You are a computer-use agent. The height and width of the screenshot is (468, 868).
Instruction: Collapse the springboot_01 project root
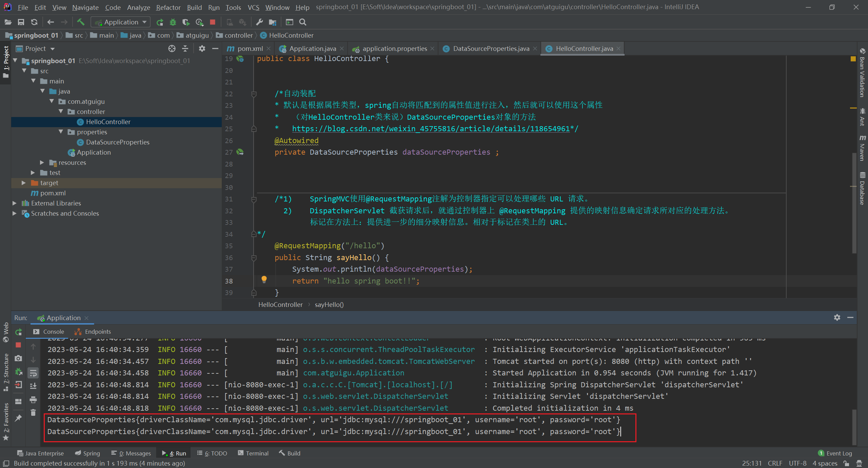click(x=15, y=61)
